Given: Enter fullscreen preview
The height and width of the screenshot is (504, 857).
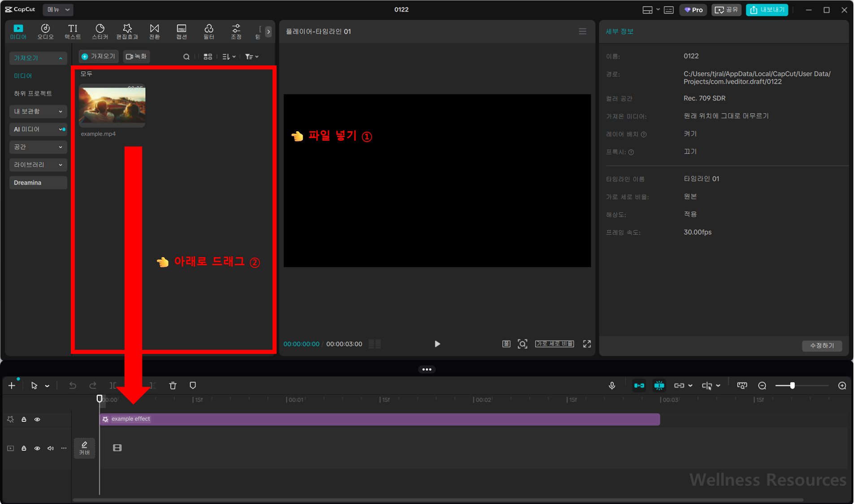Looking at the screenshot, I should click(x=587, y=344).
